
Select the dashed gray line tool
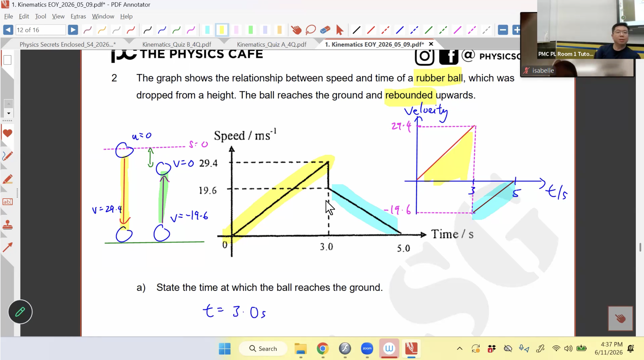pos(486,30)
